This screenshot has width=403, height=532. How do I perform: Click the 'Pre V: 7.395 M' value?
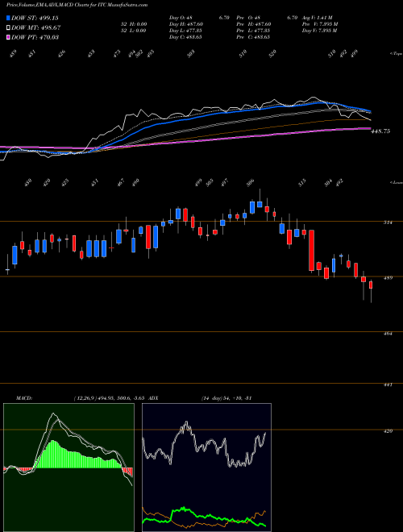point(319,24)
